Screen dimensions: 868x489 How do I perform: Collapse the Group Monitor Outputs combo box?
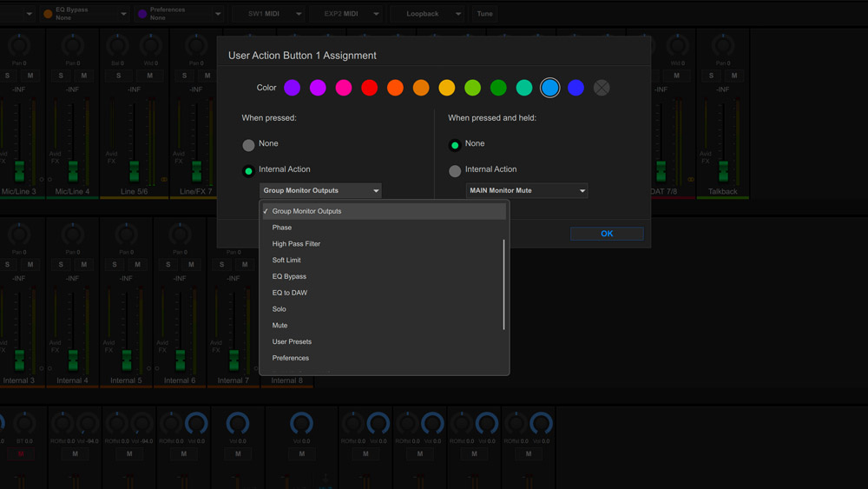click(320, 190)
